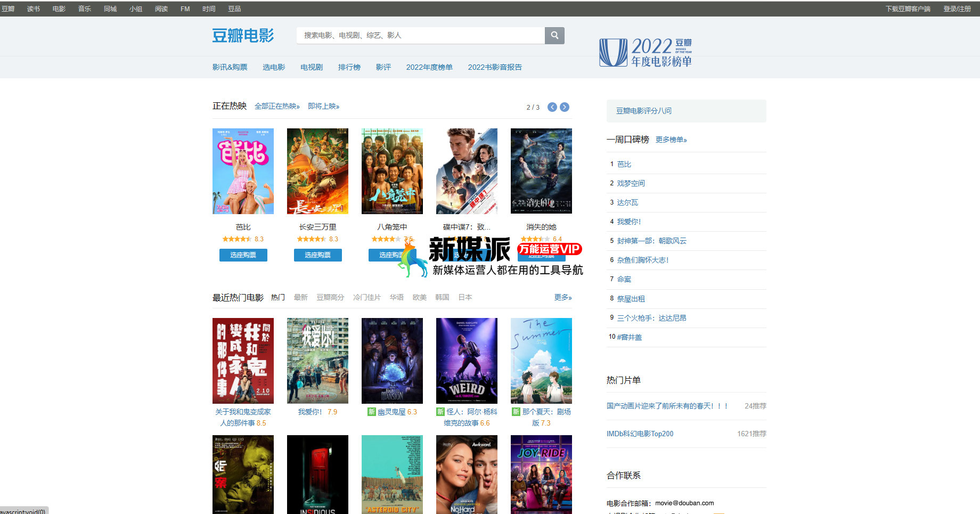Go to next page of now-showing films
Screen dimensions: 980x514
click(x=565, y=107)
